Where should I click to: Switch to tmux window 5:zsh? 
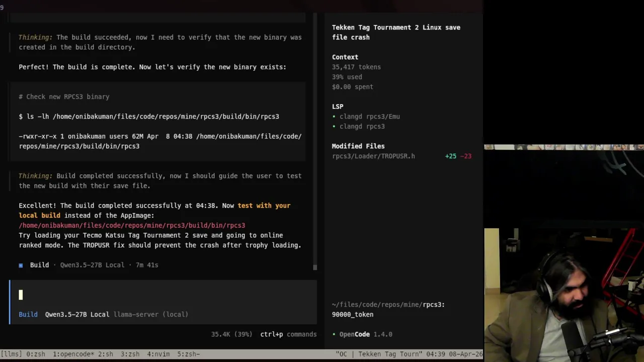click(x=188, y=354)
